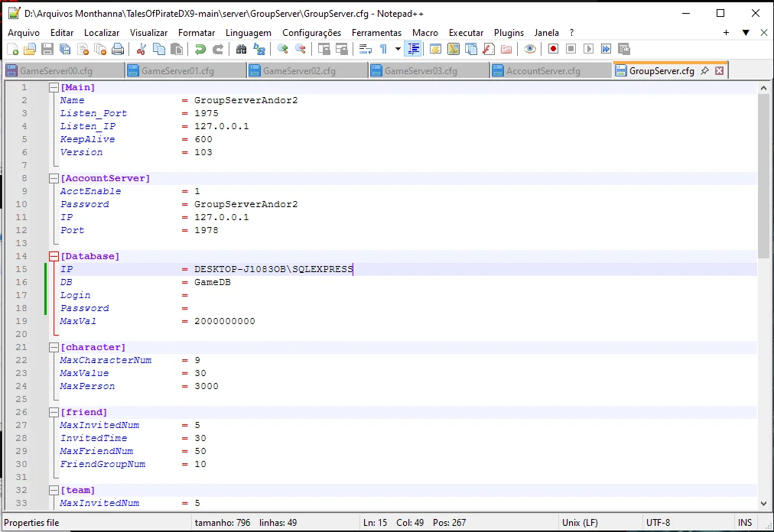Click the Print icon
The image size is (774, 532).
118,48
